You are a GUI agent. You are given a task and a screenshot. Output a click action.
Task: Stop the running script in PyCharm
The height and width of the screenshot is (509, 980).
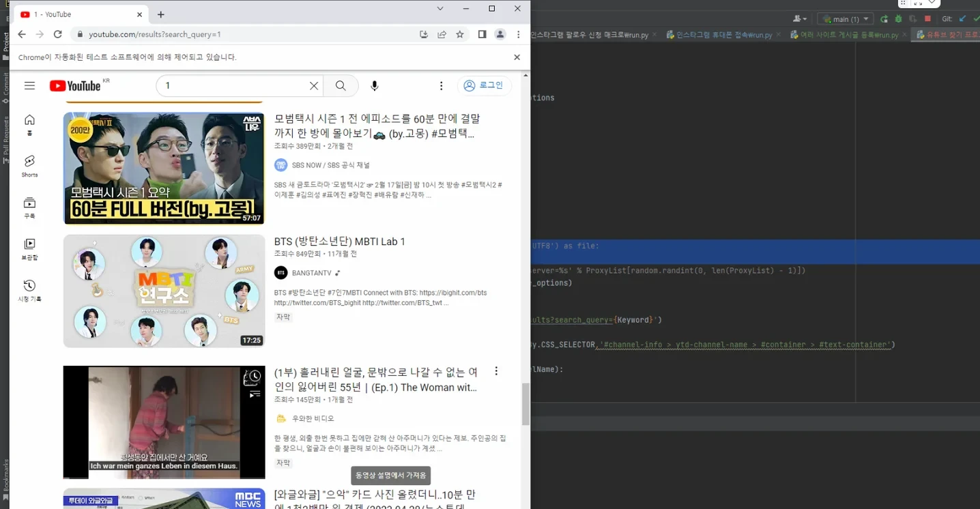pyautogui.click(x=927, y=19)
